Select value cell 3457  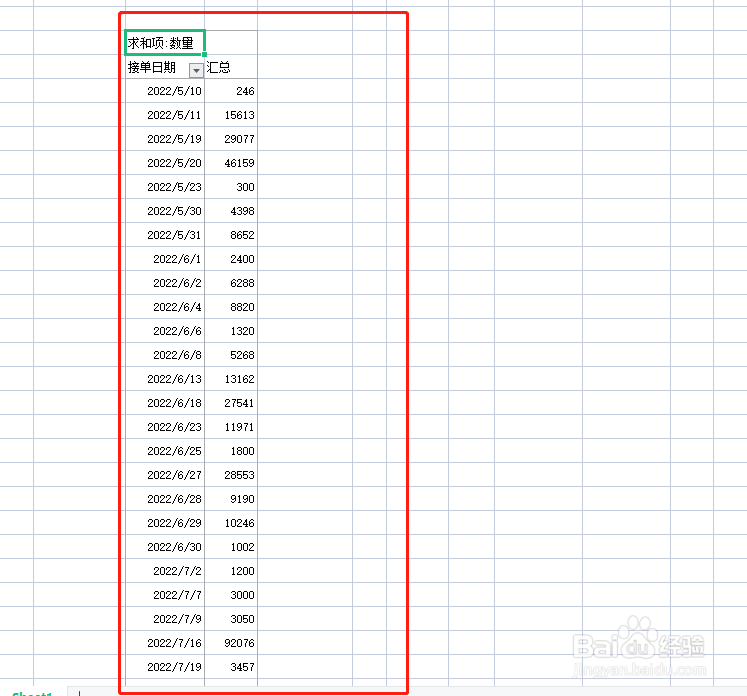click(231, 667)
